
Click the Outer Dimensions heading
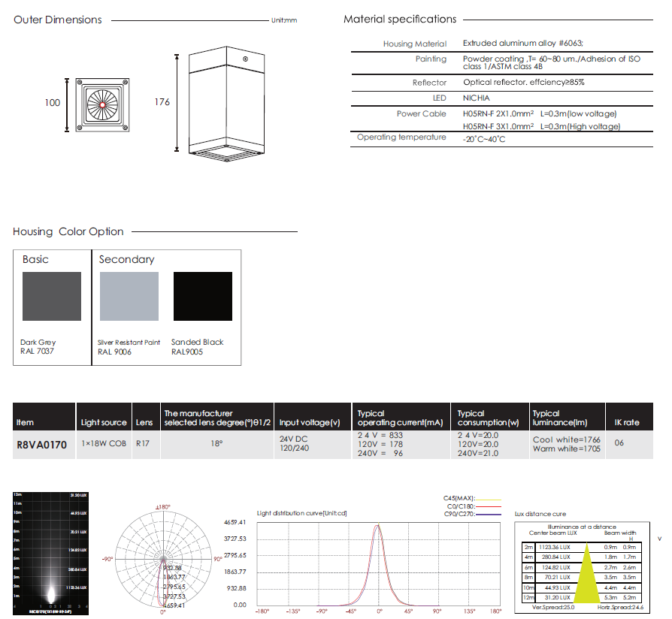[58, 20]
